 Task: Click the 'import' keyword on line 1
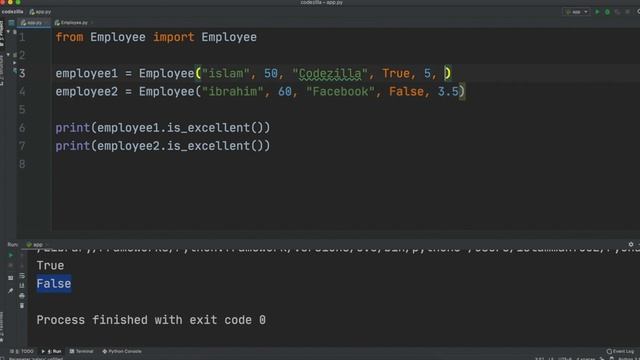[173, 37]
